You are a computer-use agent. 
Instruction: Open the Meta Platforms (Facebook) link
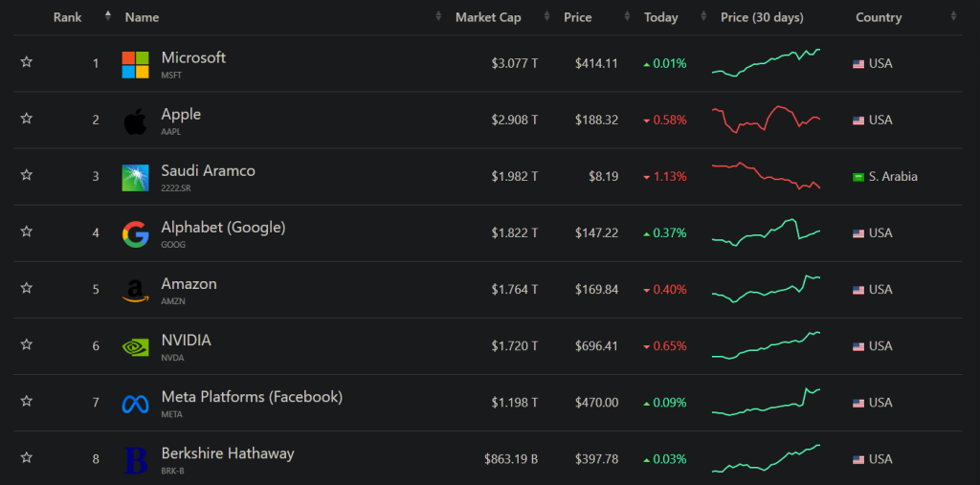252,396
